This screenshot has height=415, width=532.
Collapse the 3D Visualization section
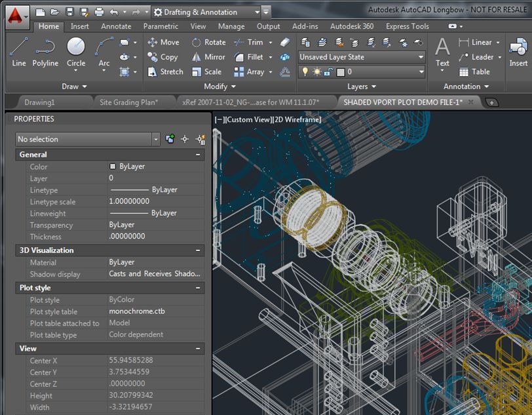coord(198,250)
